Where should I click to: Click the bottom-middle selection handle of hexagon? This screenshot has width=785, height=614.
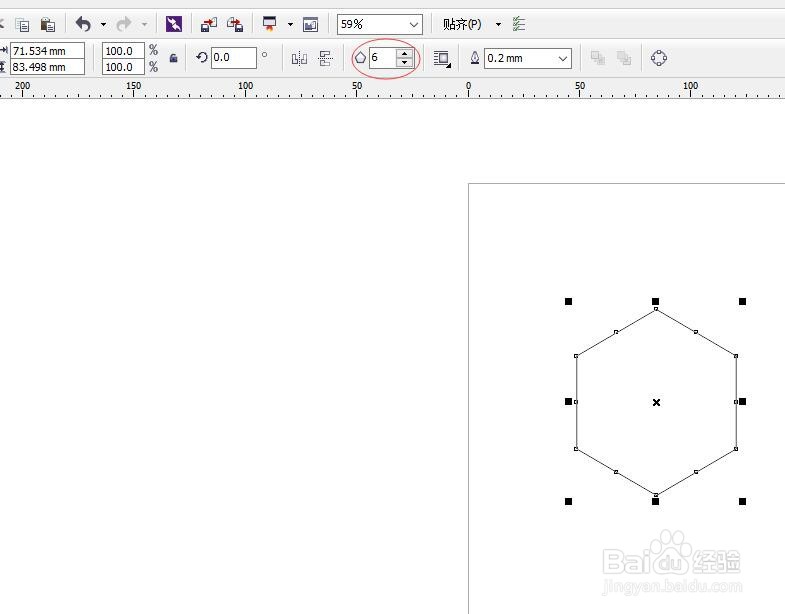pyautogui.click(x=655, y=501)
